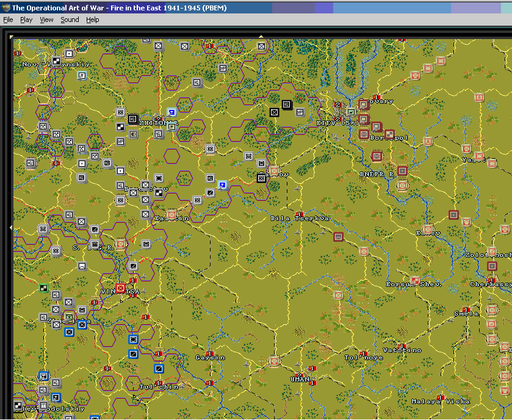The image size is (512, 420).
Task: Select the Soviet infantry unit at Kazatin
Action: point(171,214)
